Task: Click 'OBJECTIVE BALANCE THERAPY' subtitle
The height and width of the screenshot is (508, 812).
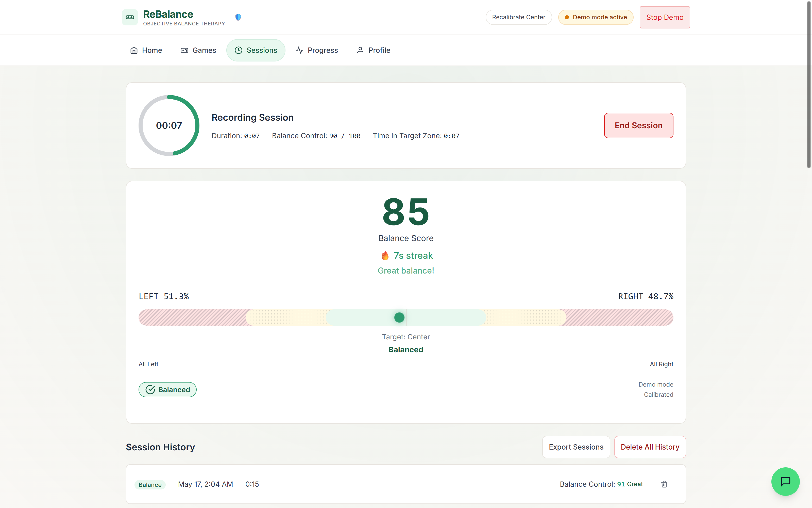Action: coord(184,24)
